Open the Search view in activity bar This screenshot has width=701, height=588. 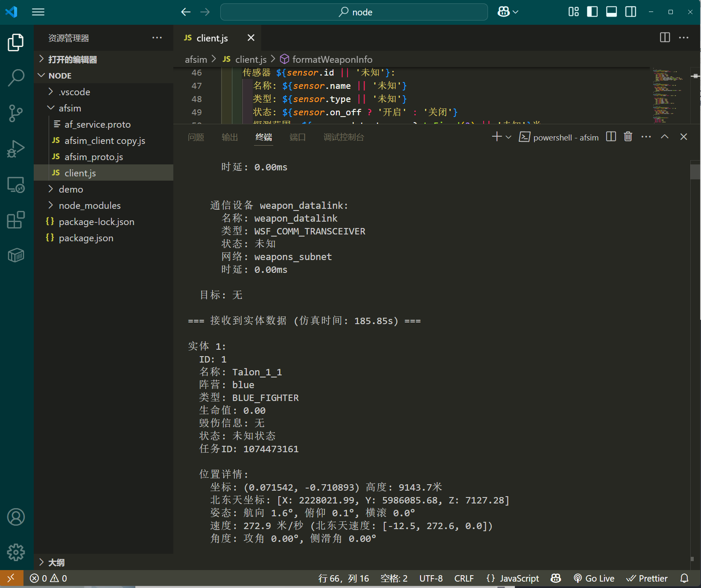(x=16, y=78)
